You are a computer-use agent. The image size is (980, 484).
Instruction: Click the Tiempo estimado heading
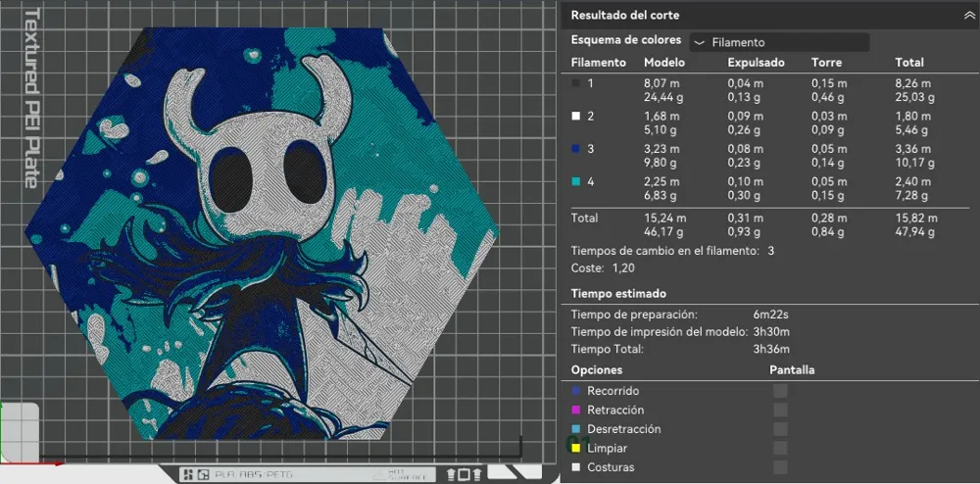click(618, 294)
